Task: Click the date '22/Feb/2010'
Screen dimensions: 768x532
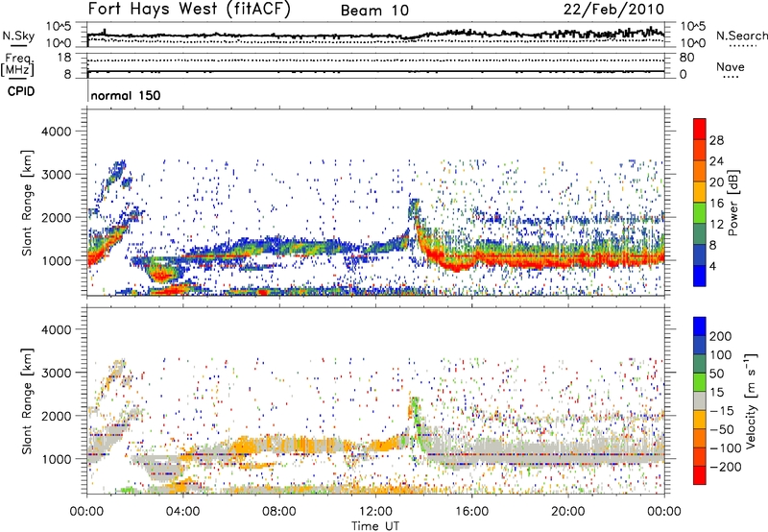Action: click(x=613, y=10)
